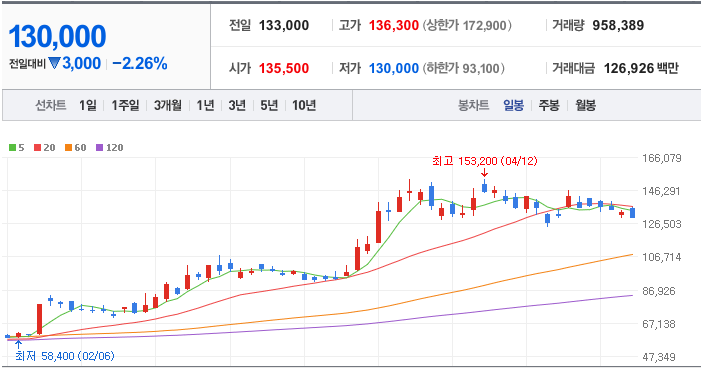Image resolution: width=701 pixels, height=370 pixels.
Task: Display the 10년 line chart
Action: coord(304,105)
